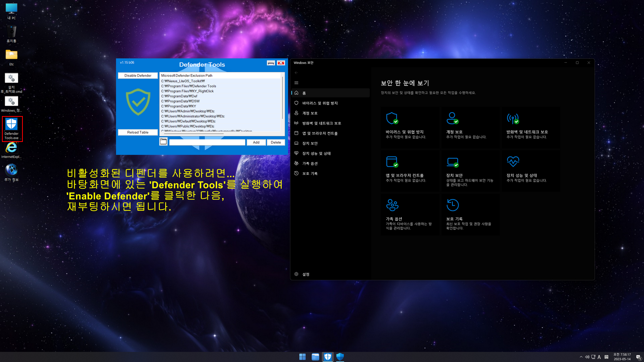Open the volume control in system tray

coord(587,357)
